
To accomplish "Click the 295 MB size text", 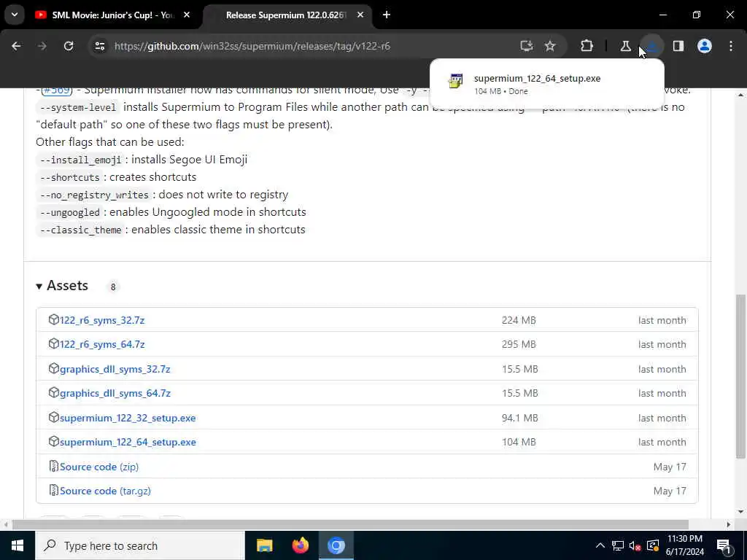I will point(519,344).
